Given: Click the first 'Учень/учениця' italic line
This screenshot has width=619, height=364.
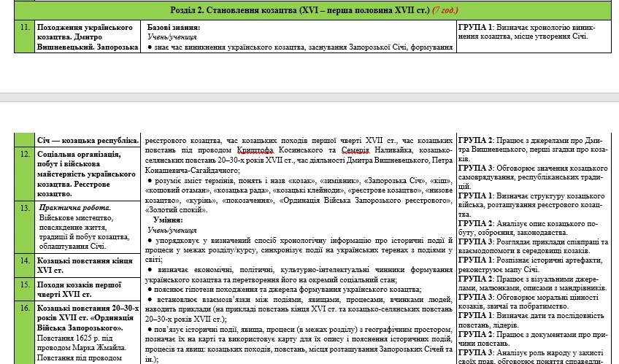Looking at the screenshot, I should pyautogui.click(x=172, y=37).
